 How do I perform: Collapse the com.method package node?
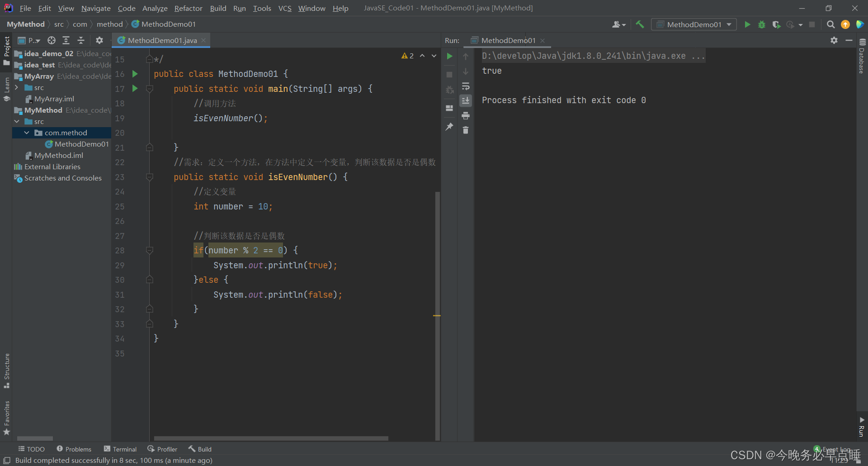click(27, 133)
